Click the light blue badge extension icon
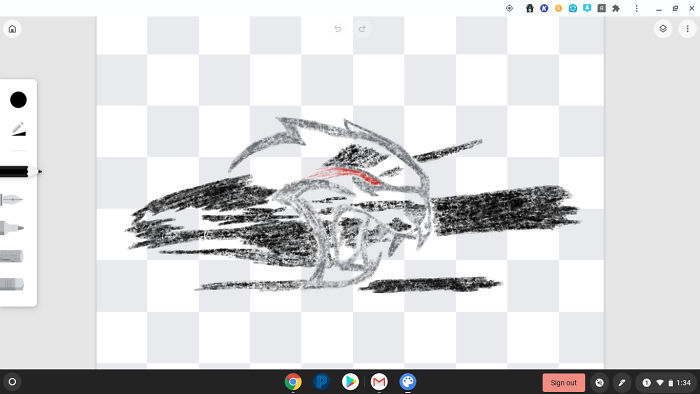700x394 pixels. 587,8
